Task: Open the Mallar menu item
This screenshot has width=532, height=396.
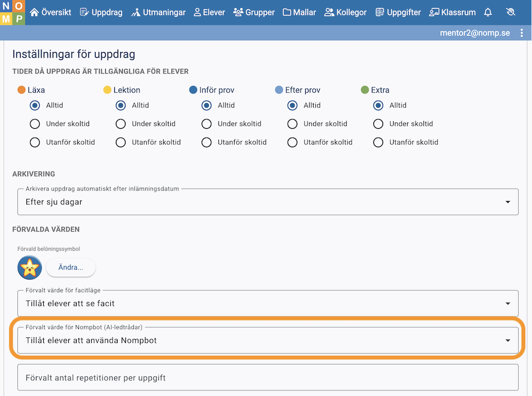Action: pos(299,12)
